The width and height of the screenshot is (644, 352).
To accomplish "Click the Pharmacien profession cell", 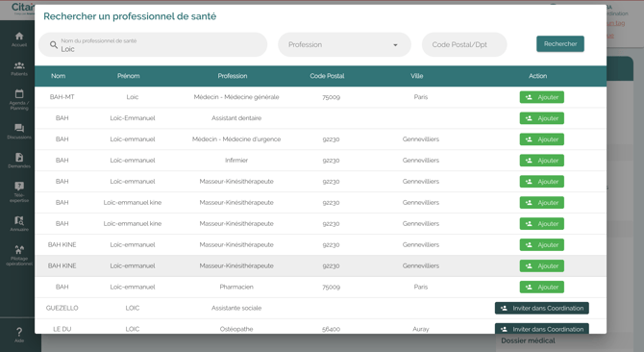I will (x=236, y=288).
